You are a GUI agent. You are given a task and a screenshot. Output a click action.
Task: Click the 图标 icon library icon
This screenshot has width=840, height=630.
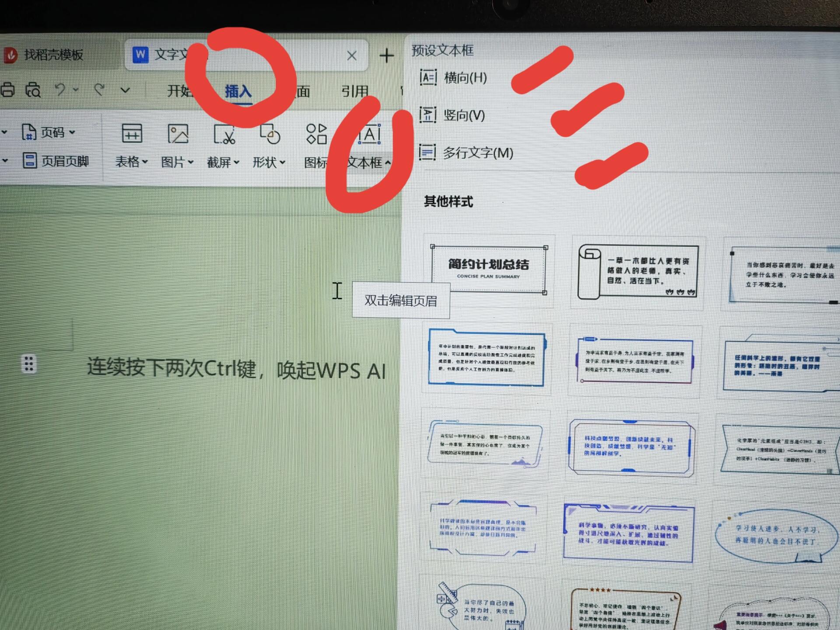(x=316, y=134)
